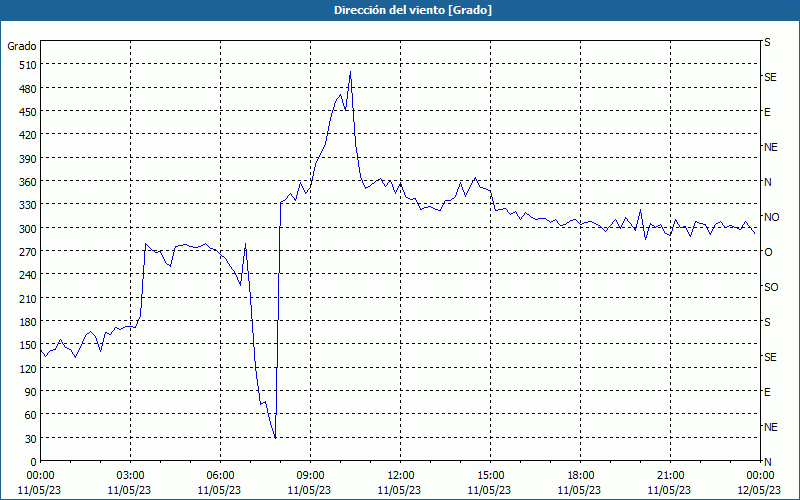800x500 pixels.
Task: Select the 15:00 time axis label
Action: click(x=490, y=476)
